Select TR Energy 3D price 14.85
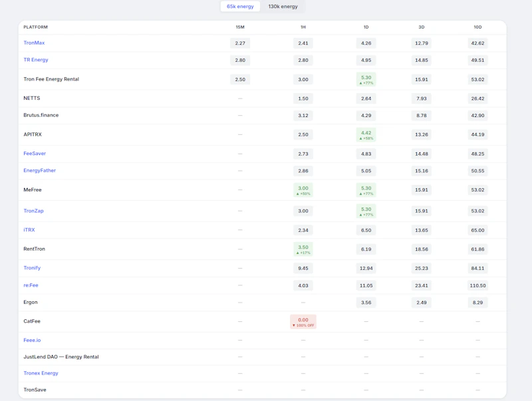This screenshot has width=532, height=401. [422, 60]
